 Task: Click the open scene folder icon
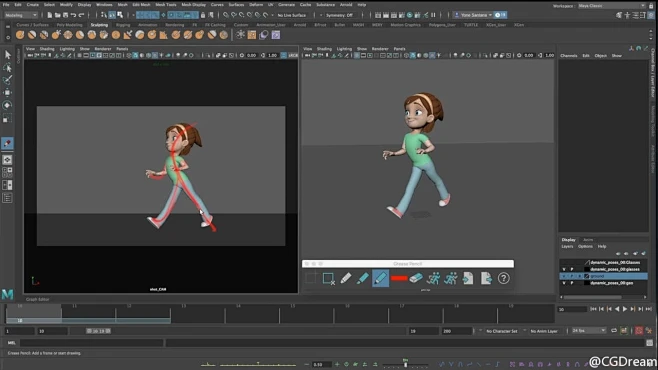[x=57, y=15]
